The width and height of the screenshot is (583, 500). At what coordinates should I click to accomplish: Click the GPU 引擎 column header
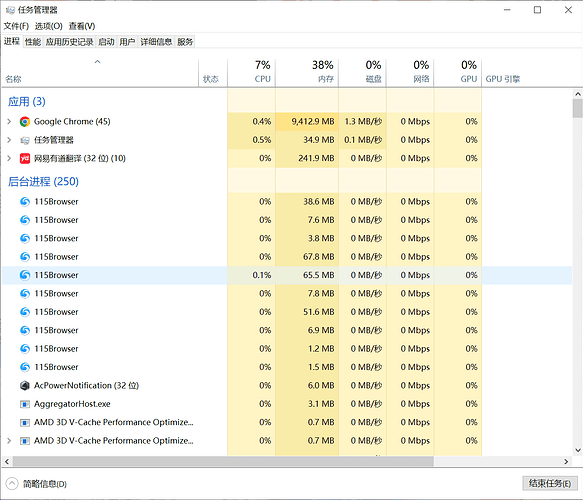point(503,79)
